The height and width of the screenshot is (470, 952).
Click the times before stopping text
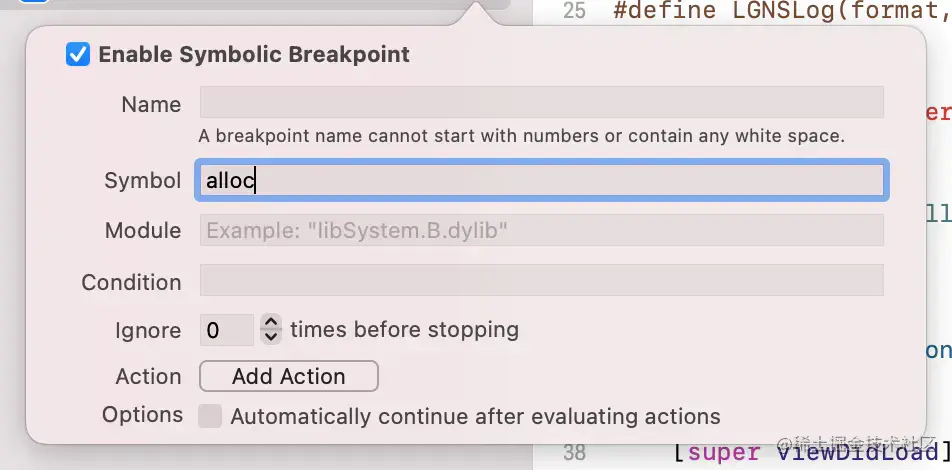pyautogui.click(x=404, y=329)
